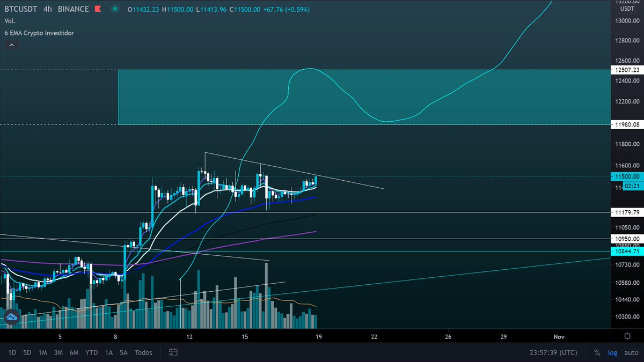
Task: Click the 11500.00 current price label
Action: click(627, 176)
